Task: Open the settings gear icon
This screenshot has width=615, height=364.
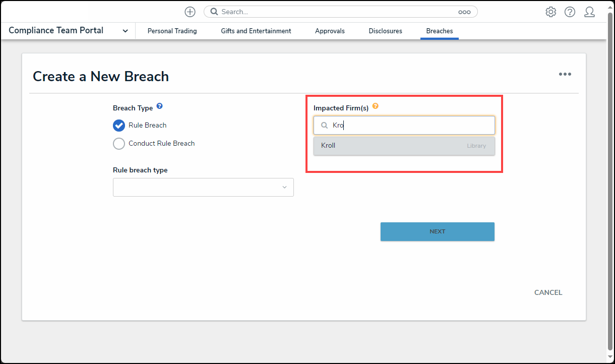Action: pyautogui.click(x=550, y=12)
